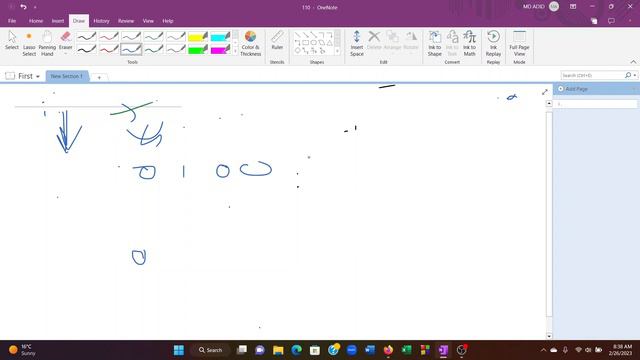Open the comments feedback icon
Screen dimensions: 640x360
(x=611, y=21)
